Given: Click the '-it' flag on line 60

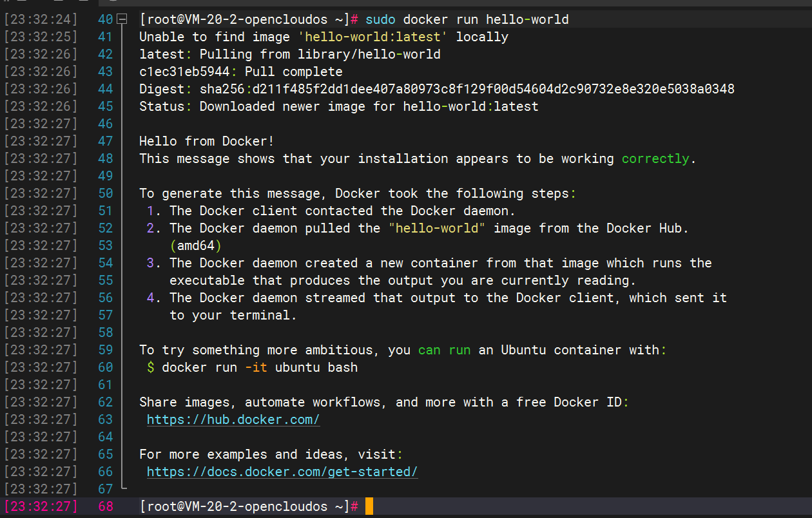Looking at the screenshot, I should [x=256, y=367].
